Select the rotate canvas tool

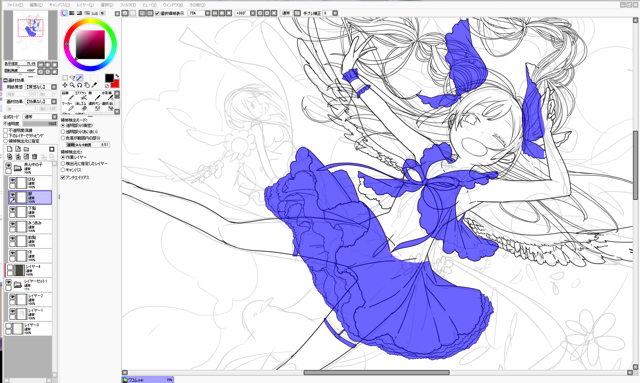coord(80,85)
